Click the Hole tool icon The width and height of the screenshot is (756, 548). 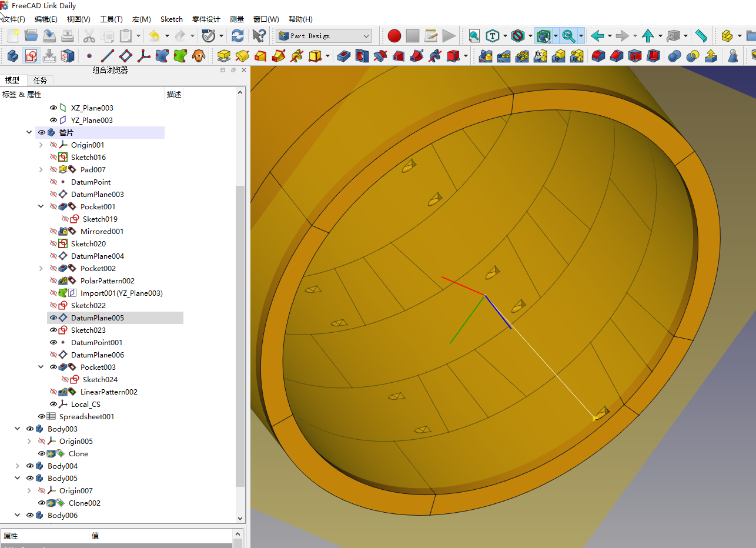pos(362,56)
